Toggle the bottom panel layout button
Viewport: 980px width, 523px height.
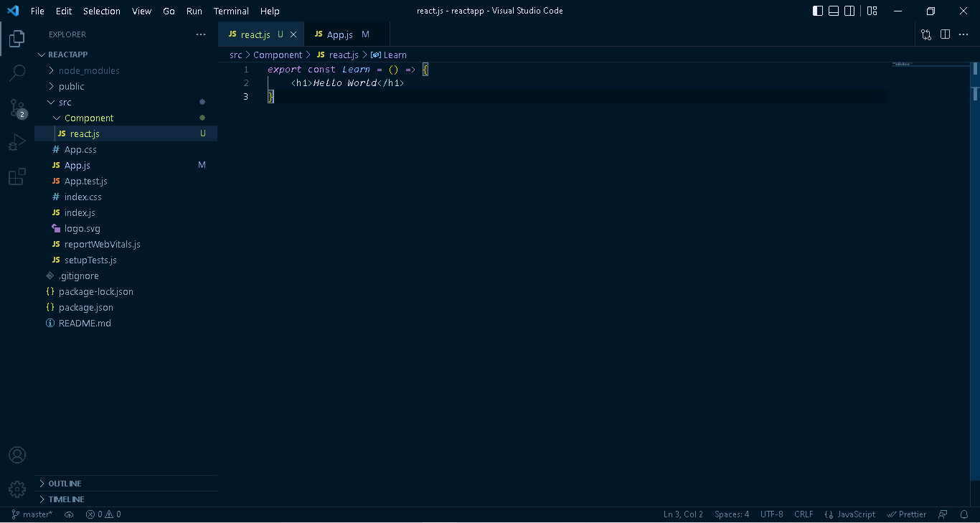point(834,11)
